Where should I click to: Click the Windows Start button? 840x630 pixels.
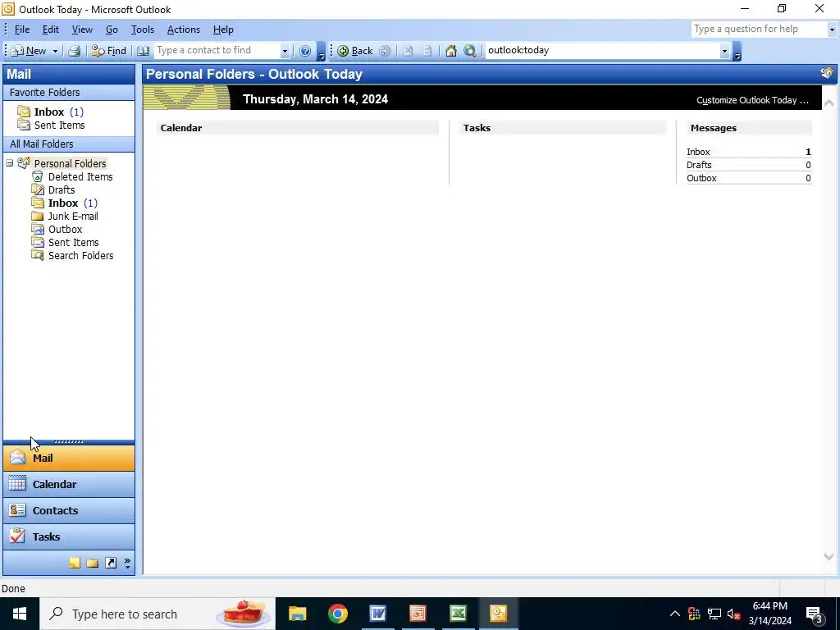coord(20,614)
